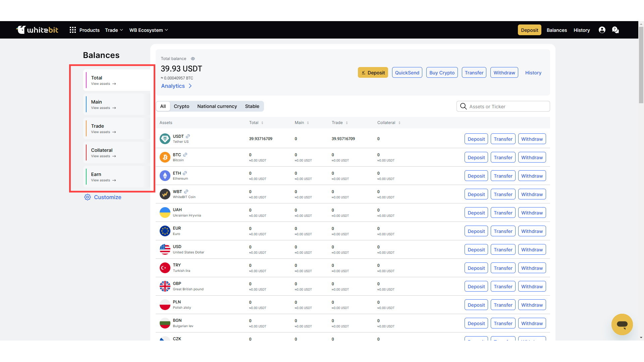Click the Ethereum coin icon

click(165, 176)
